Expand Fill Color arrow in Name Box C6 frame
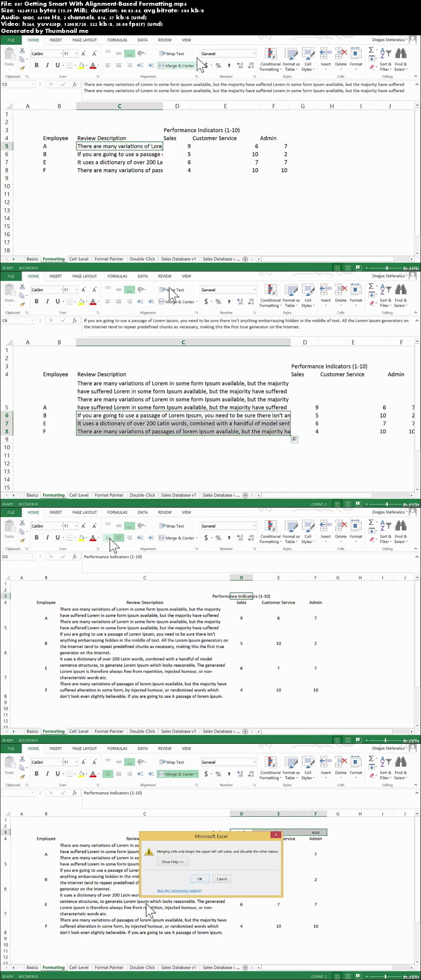 coord(86,301)
